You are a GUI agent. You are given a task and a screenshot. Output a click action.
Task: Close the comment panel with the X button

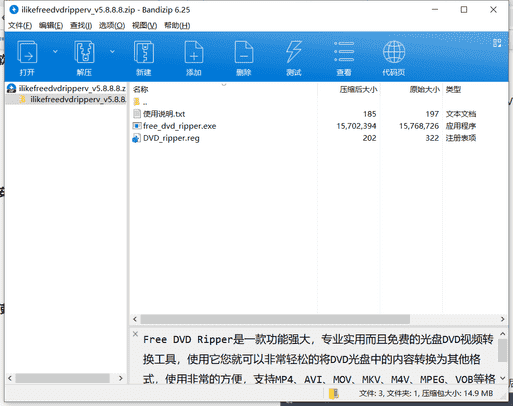point(135,334)
